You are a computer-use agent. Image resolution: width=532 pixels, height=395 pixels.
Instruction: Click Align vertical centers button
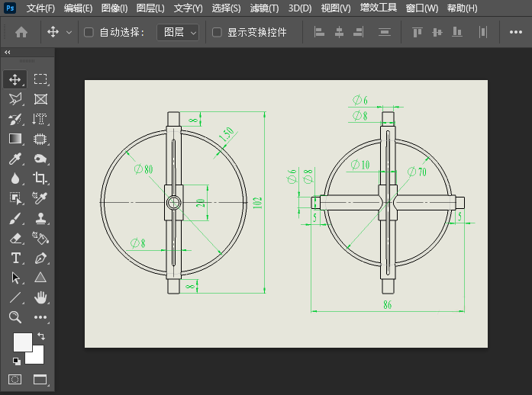pyautogui.click(x=437, y=32)
